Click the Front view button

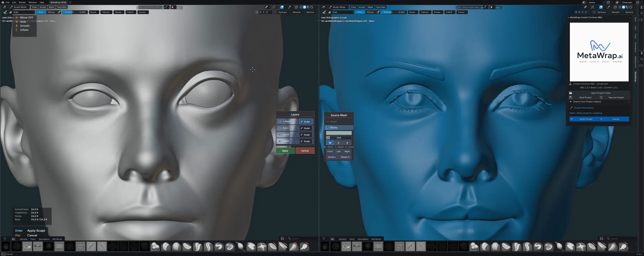(330, 151)
